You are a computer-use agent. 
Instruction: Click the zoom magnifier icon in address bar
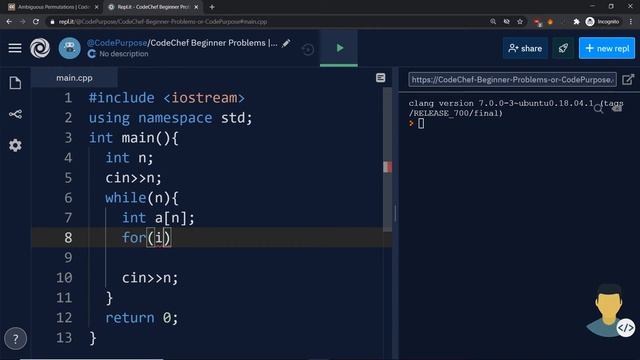(x=493, y=22)
